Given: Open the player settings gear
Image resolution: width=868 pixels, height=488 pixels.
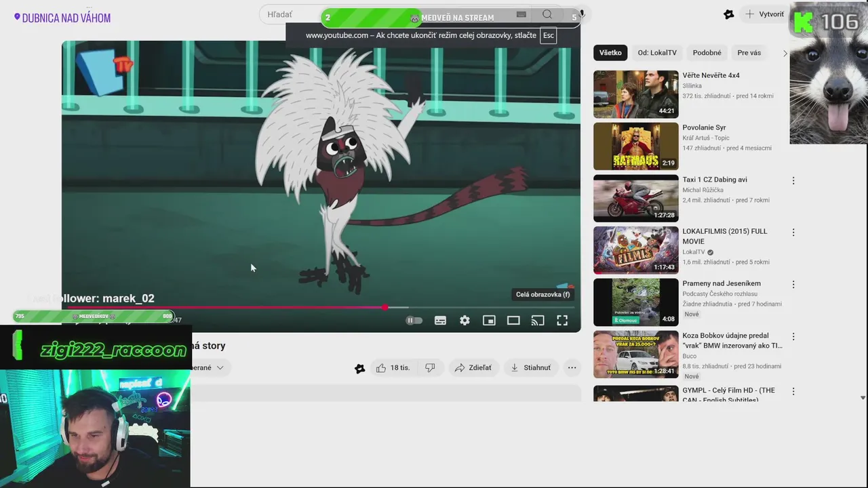Looking at the screenshot, I should tap(465, 321).
